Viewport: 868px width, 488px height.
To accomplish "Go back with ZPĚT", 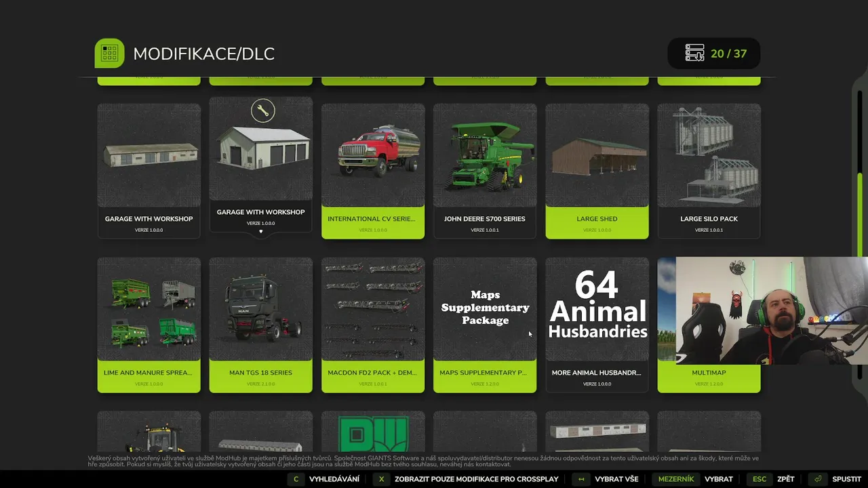I will click(x=786, y=479).
